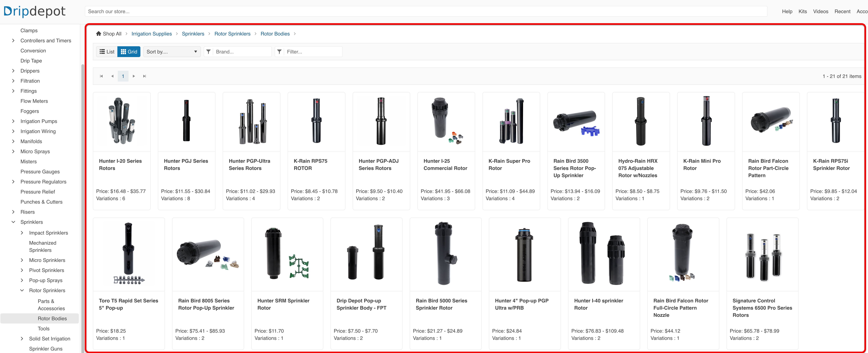Open Hunter PGJ Series Rotors product
This screenshot has width=868, height=353.
(x=186, y=164)
